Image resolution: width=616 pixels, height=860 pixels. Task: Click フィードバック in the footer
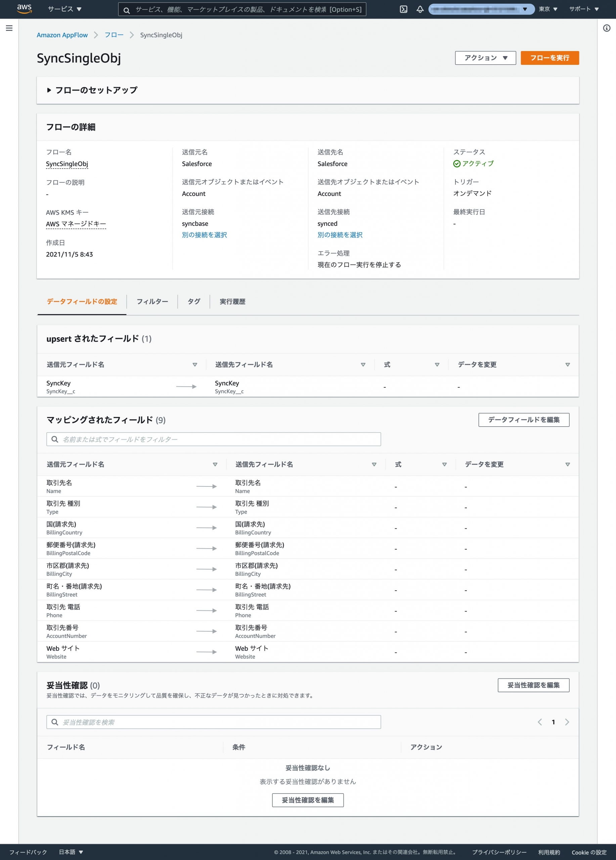pyautogui.click(x=28, y=852)
